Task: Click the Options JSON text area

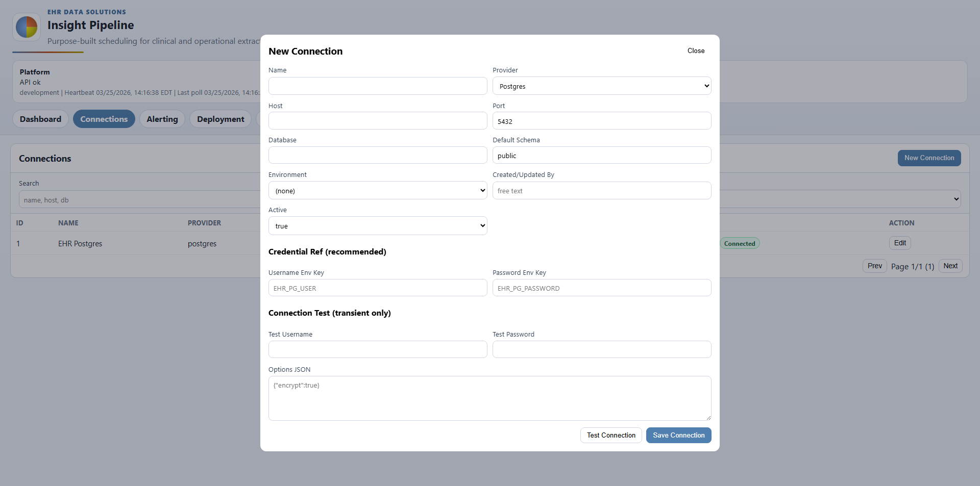Action: pos(489,398)
